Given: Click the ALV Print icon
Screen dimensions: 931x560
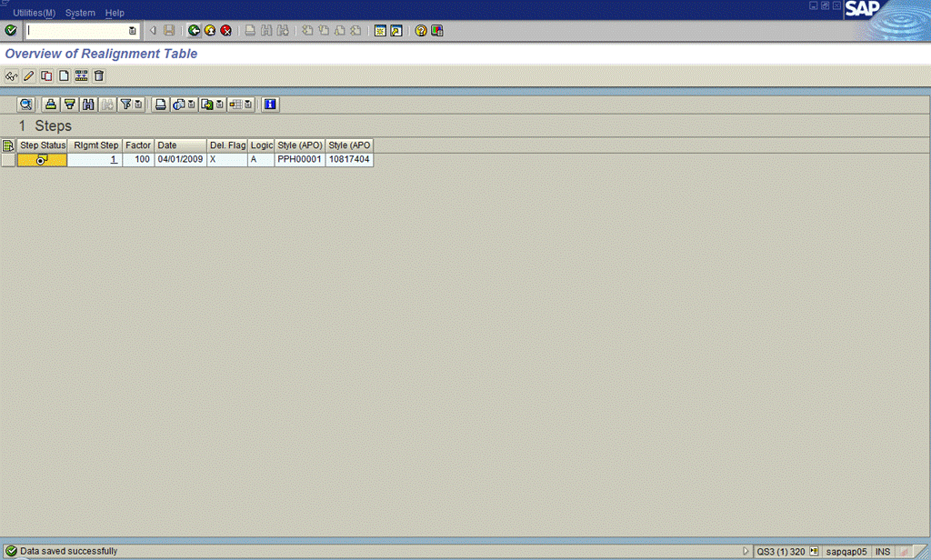Looking at the screenshot, I should tap(160, 105).
